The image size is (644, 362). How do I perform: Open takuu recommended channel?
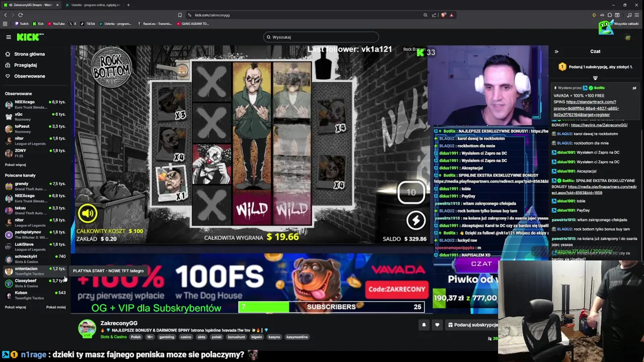(35, 210)
